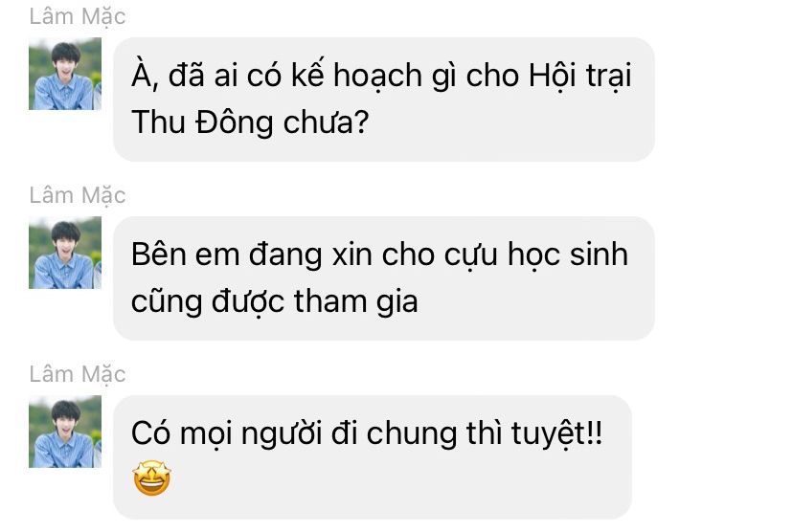Click the words 'Hội trại' in first bubble
793x532 pixels.
tap(580, 76)
